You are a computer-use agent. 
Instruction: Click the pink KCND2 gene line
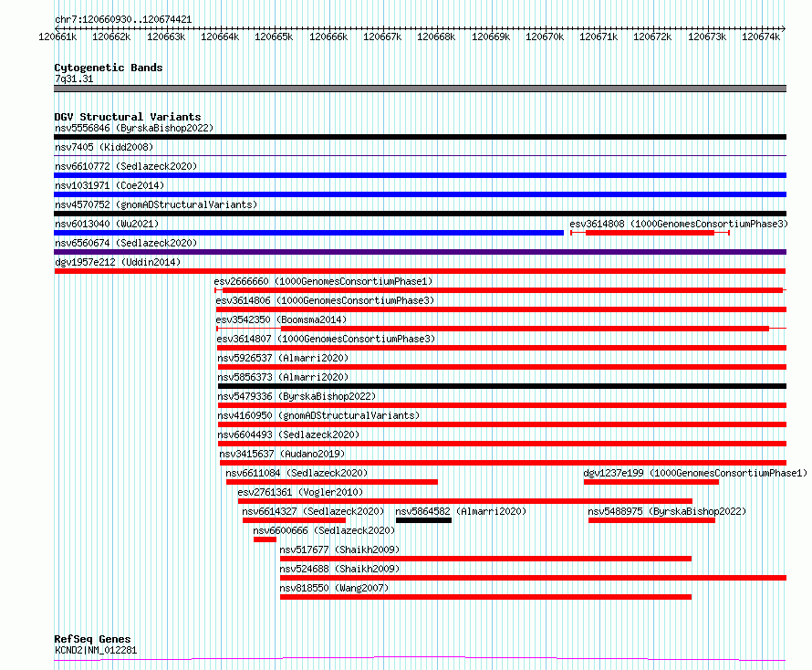(x=420, y=659)
